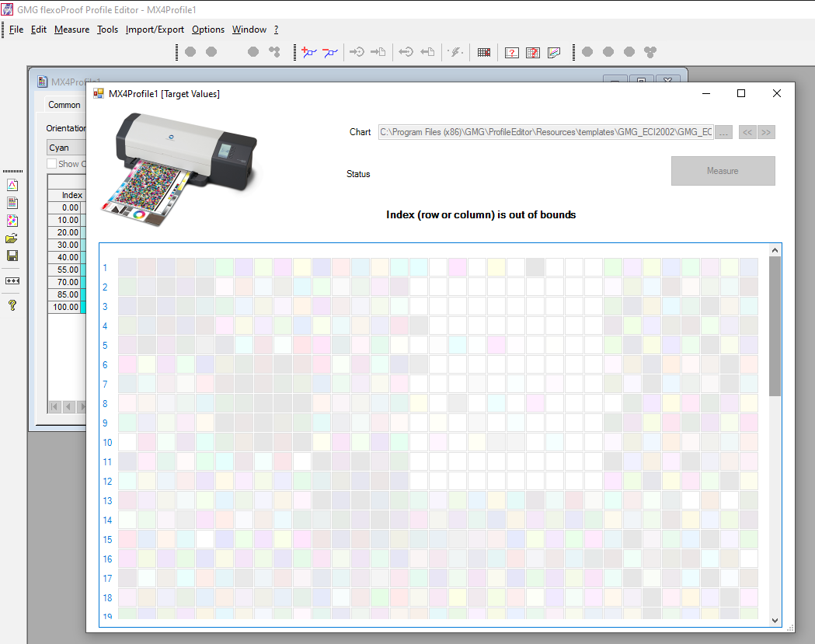This screenshot has width=815, height=644.
Task: Click the first color patch in row 1
Action: [x=127, y=267]
